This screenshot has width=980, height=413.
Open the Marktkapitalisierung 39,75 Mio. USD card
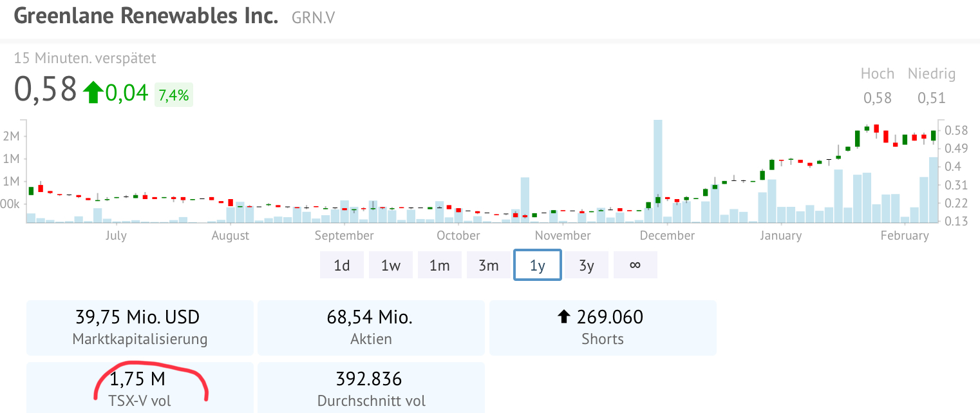(140, 327)
